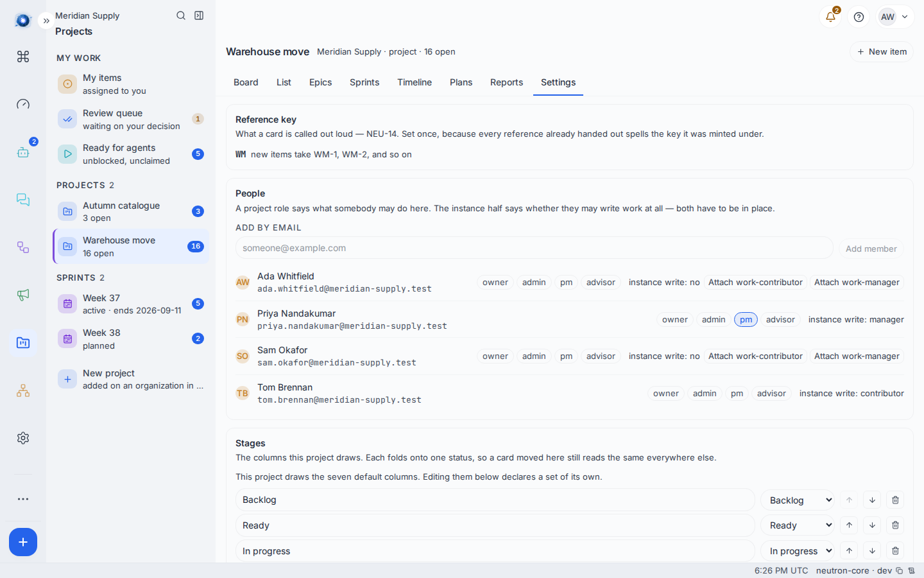Open the projects folder icon in rail

(x=23, y=342)
